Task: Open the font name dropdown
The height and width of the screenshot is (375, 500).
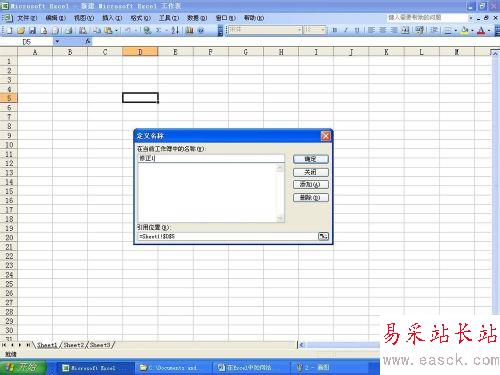Action: [x=299, y=30]
